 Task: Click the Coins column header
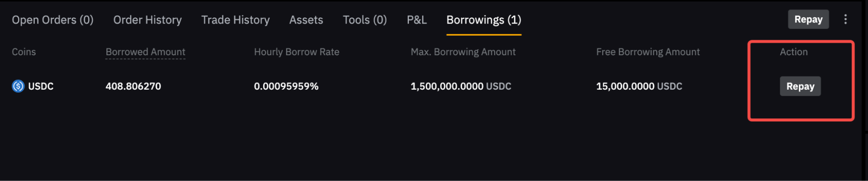coord(24,52)
